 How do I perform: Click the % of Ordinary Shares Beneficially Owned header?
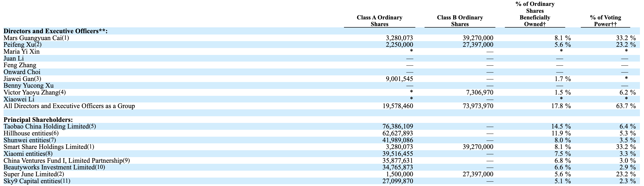535,14
